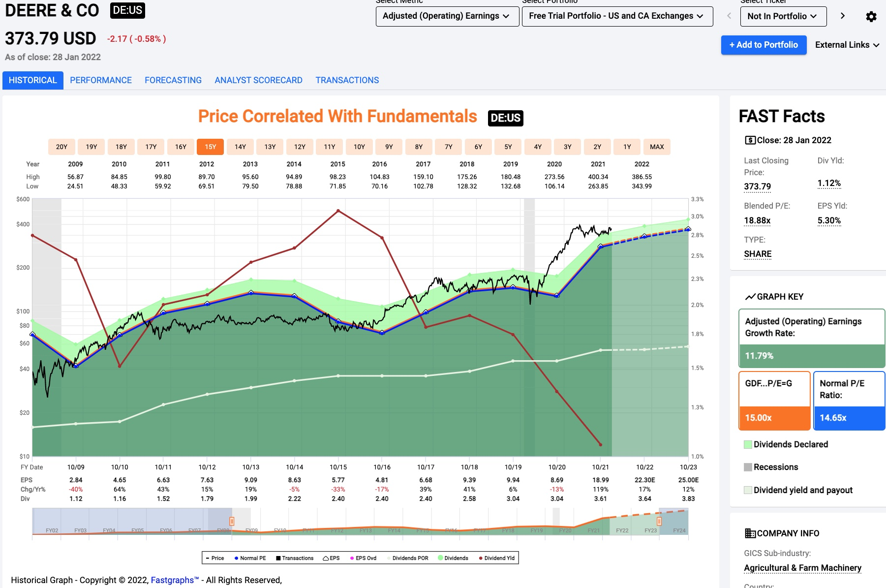Click the dollar icon beside Close date
This screenshot has height=588, width=886.
pyautogui.click(x=750, y=140)
